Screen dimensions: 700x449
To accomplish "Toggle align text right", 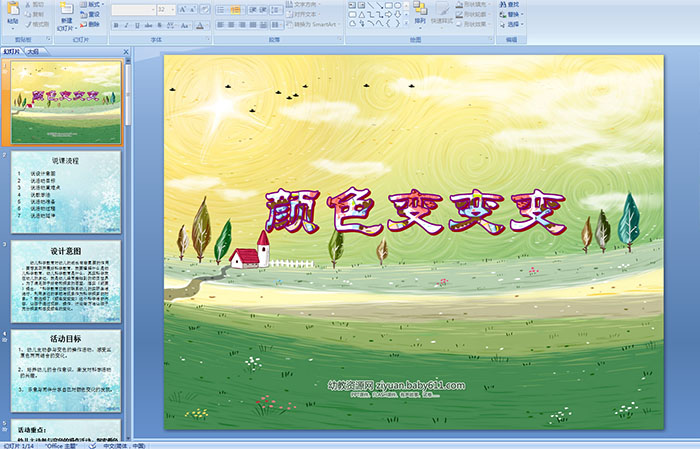I will (x=242, y=25).
